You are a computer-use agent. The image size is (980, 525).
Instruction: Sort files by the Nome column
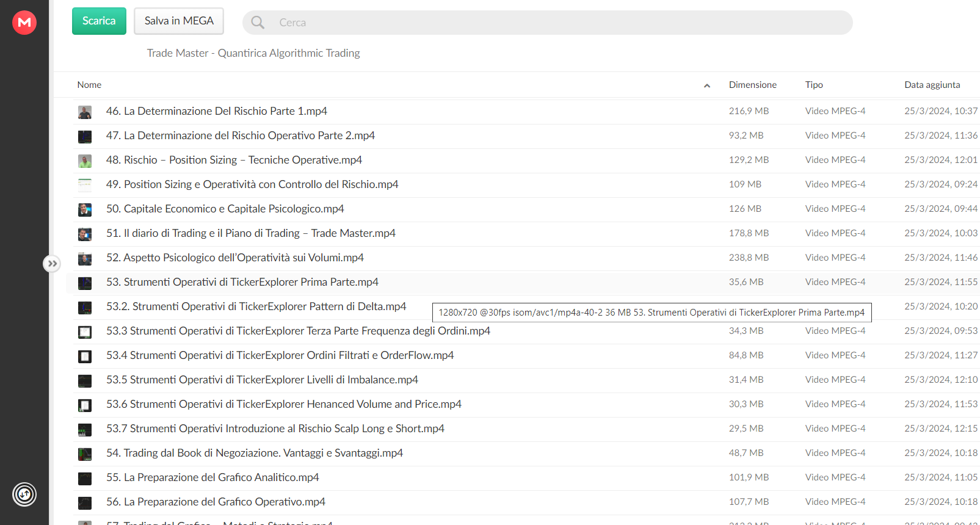89,85
